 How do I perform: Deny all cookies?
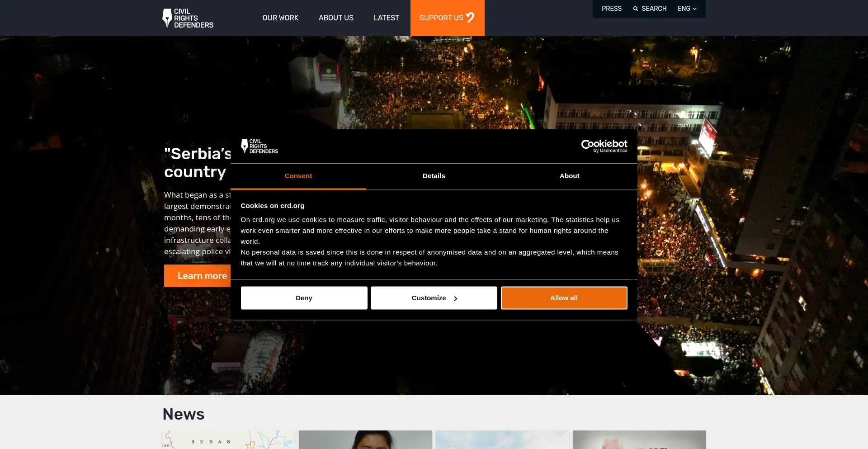(304, 298)
